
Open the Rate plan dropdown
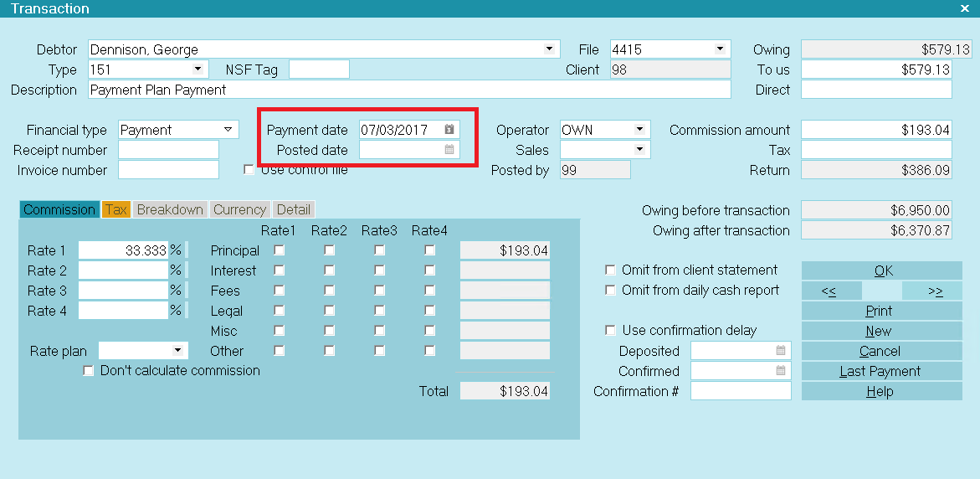(178, 350)
